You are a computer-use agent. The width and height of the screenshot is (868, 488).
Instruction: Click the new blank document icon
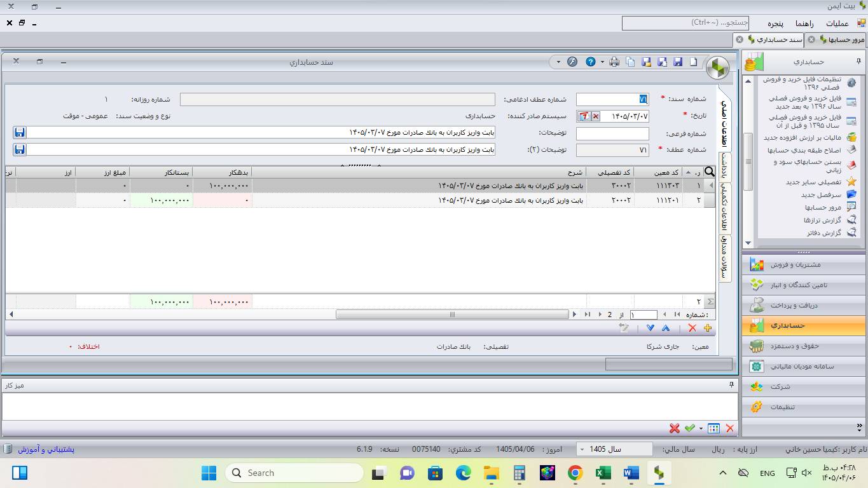click(694, 62)
